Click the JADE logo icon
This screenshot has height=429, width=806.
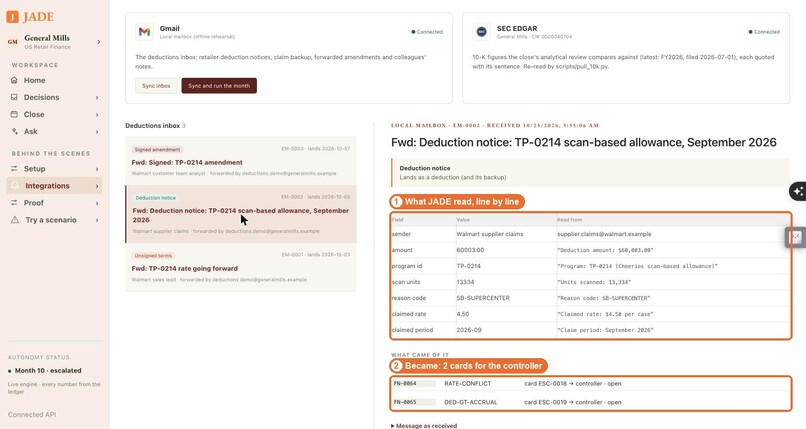12,17
